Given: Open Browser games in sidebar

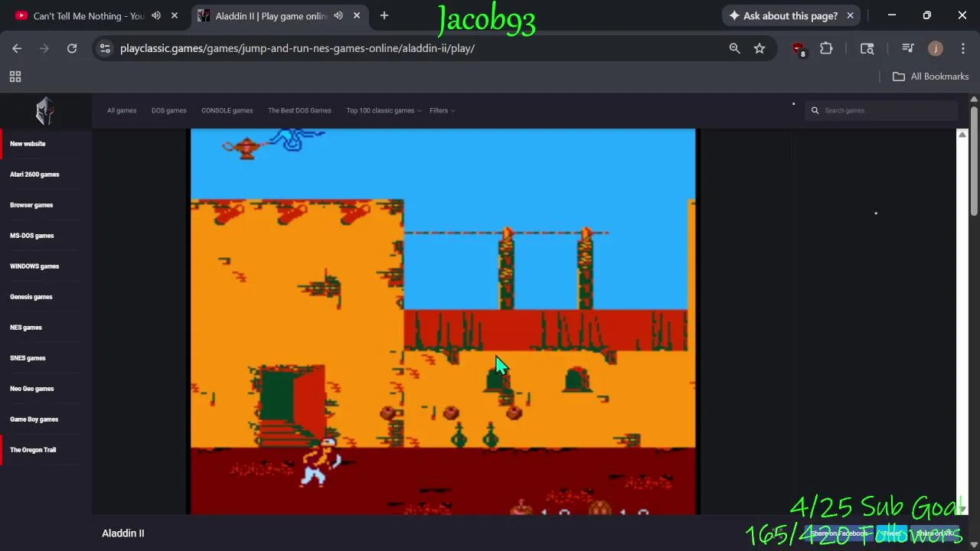Looking at the screenshot, I should 31,205.
